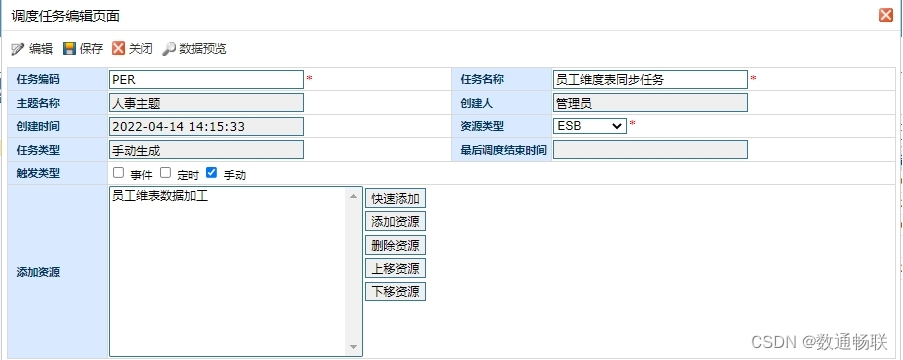Screen dimensions: 903x360
Task: Click the 关闭 toolbar label
Action: click(x=141, y=49)
